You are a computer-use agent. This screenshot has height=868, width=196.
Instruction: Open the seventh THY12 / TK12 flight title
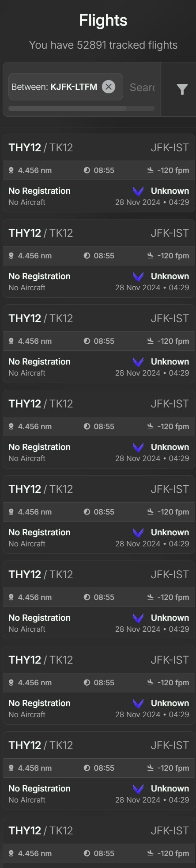point(41,660)
